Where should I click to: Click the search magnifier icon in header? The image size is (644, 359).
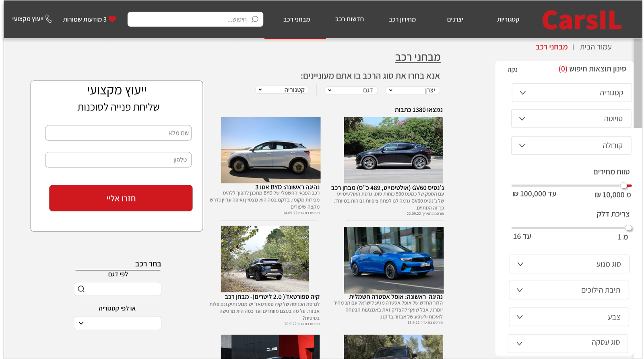(x=255, y=19)
